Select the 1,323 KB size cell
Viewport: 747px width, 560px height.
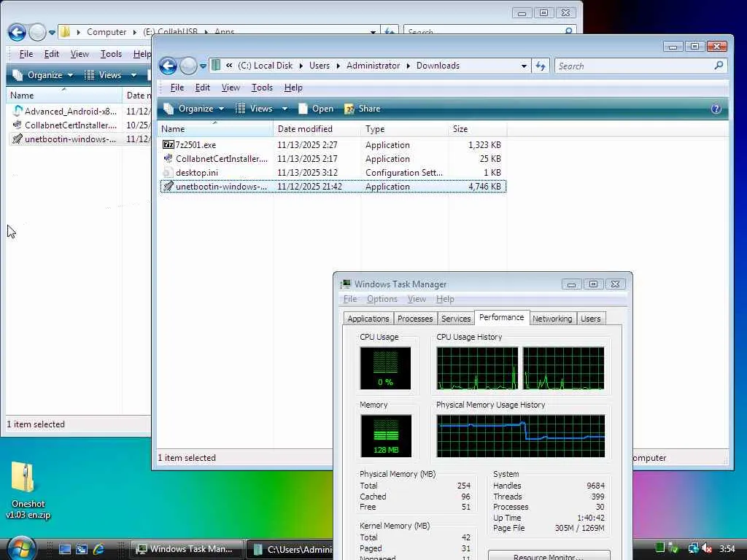coord(484,145)
